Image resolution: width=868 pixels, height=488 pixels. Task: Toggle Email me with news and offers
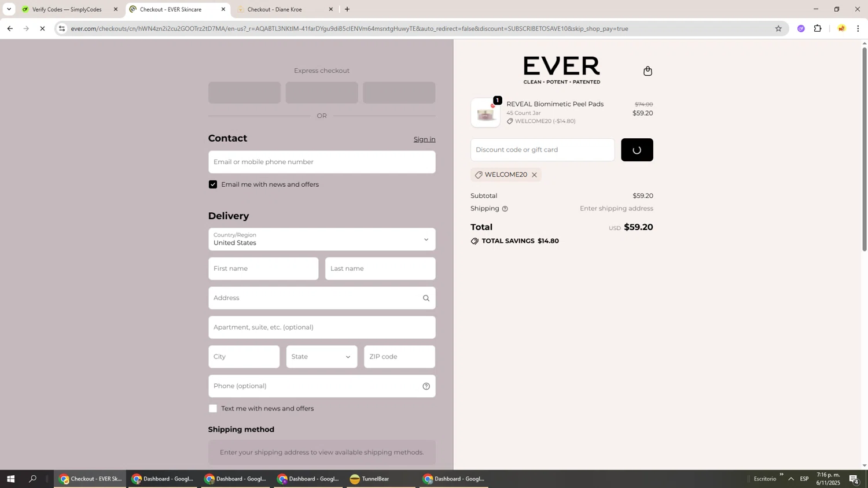213,184
